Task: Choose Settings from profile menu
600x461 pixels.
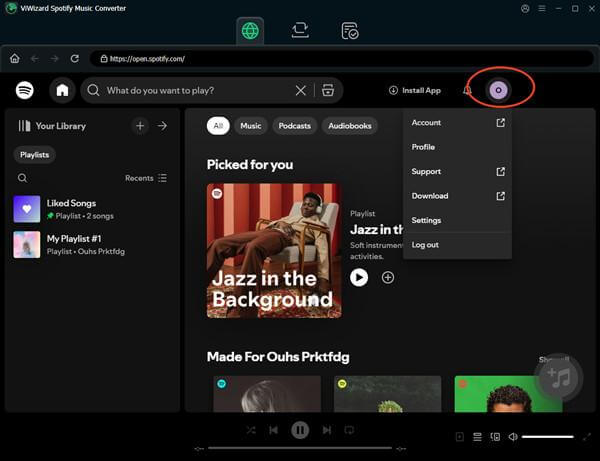Action: [x=457, y=220]
